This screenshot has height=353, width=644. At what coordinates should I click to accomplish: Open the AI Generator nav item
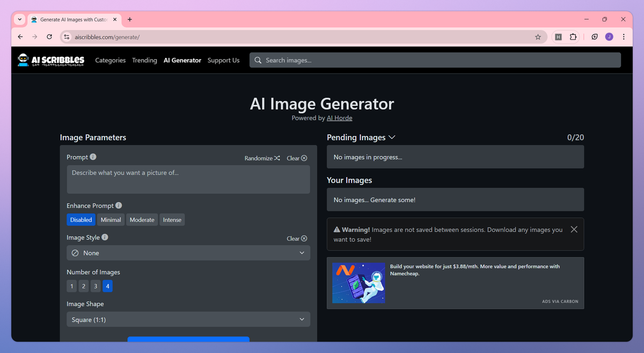[182, 60]
